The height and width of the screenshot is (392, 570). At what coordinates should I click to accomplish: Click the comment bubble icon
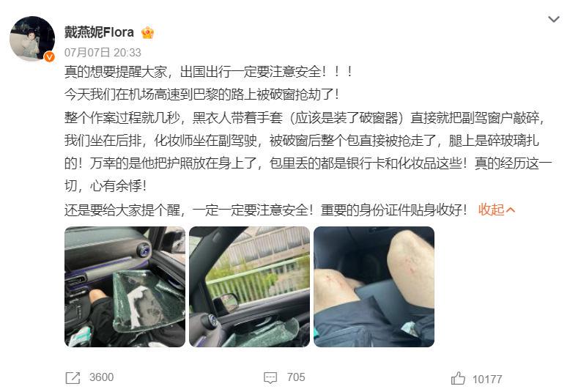pyautogui.click(x=270, y=378)
